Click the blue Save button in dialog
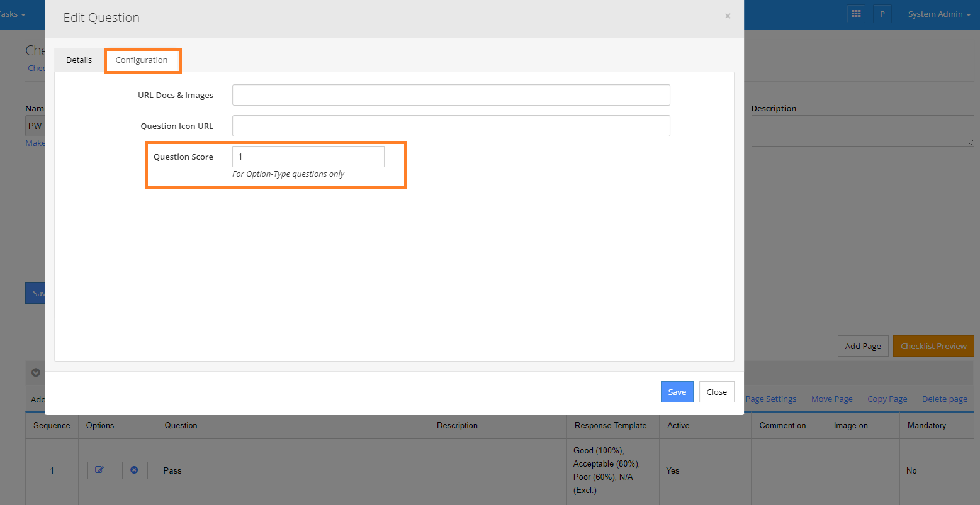The width and height of the screenshot is (980, 505). [x=677, y=392]
